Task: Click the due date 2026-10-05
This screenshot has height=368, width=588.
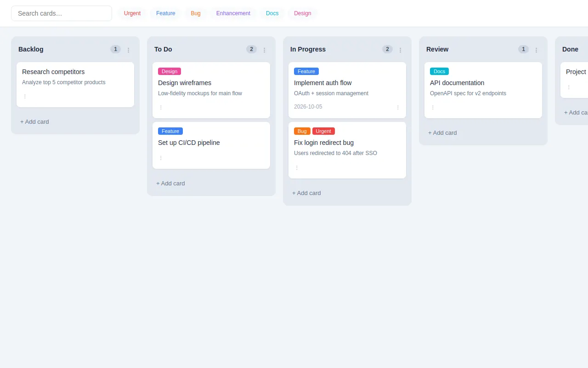Action: [308, 107]
